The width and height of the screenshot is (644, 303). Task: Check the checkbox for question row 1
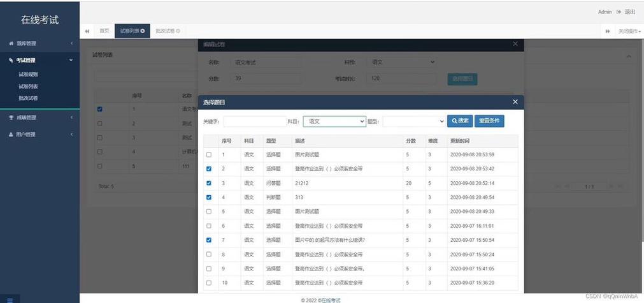click(209, 154)
